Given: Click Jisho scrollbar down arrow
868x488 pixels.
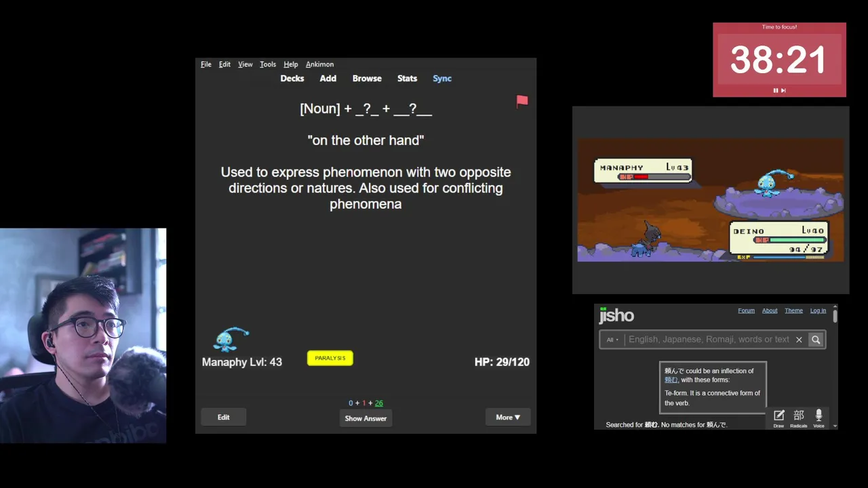Looking at the screenshot, I should pyautogui.click(x=835, y=426).
